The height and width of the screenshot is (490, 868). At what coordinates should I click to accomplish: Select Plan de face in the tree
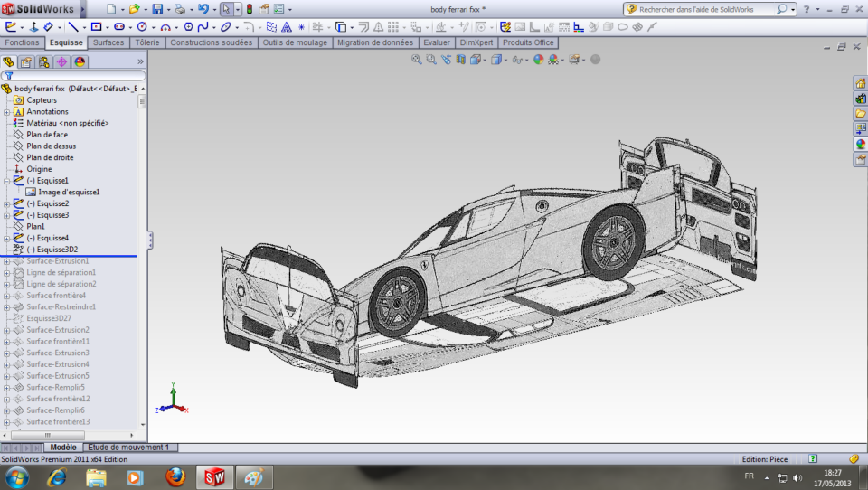click(47, 135)
